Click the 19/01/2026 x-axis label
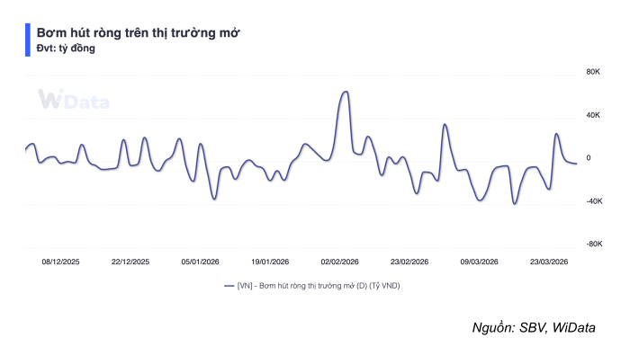630x364 pixels. tap(270, 262)
